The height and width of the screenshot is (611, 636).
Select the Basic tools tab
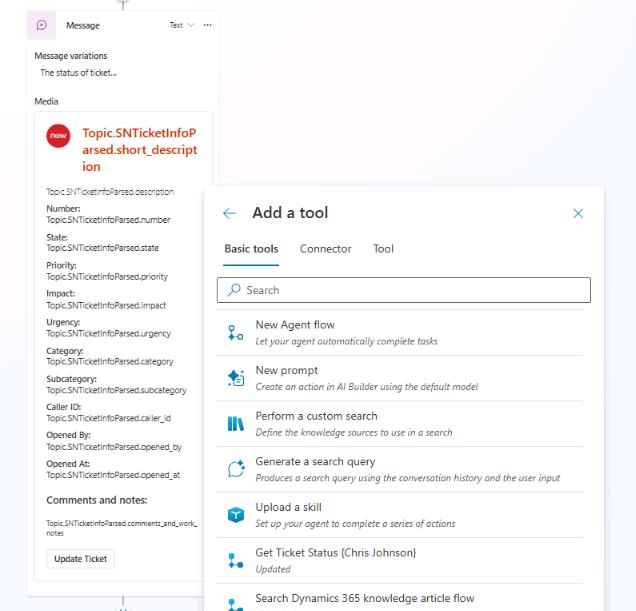point(251,249)
